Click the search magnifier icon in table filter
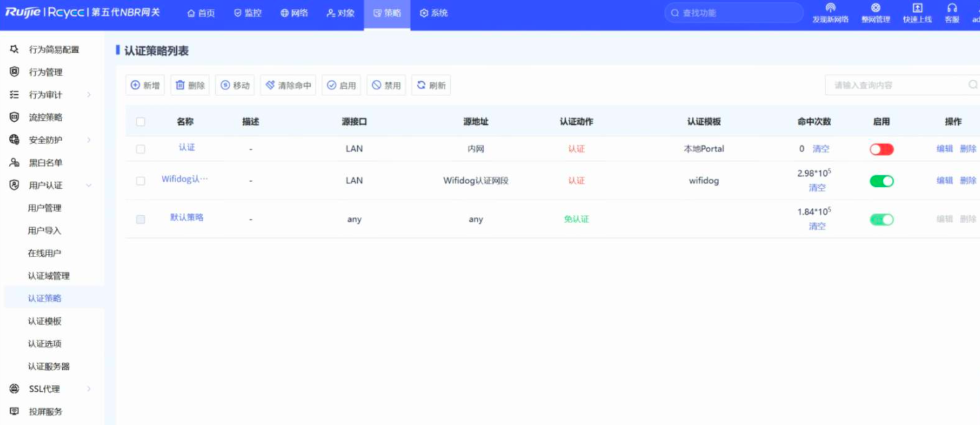980x425 pixels. 972,85
